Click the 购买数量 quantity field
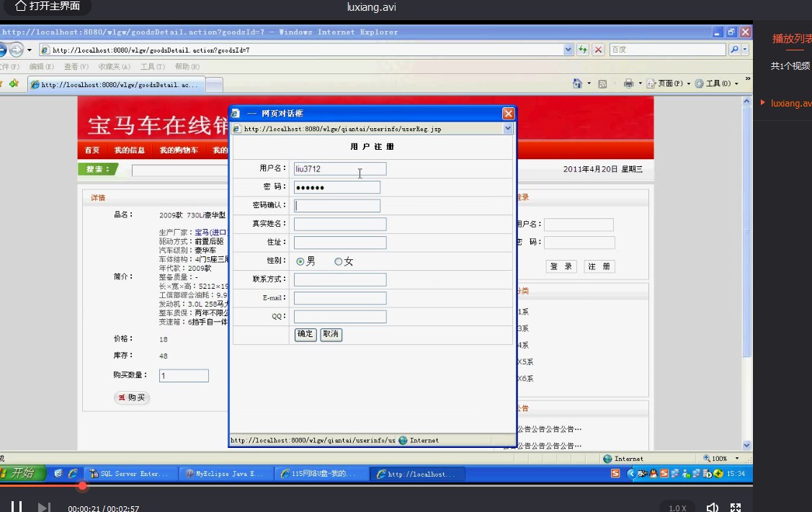The width and height of the screenshot is (812, 512). [x=184, y=375]
